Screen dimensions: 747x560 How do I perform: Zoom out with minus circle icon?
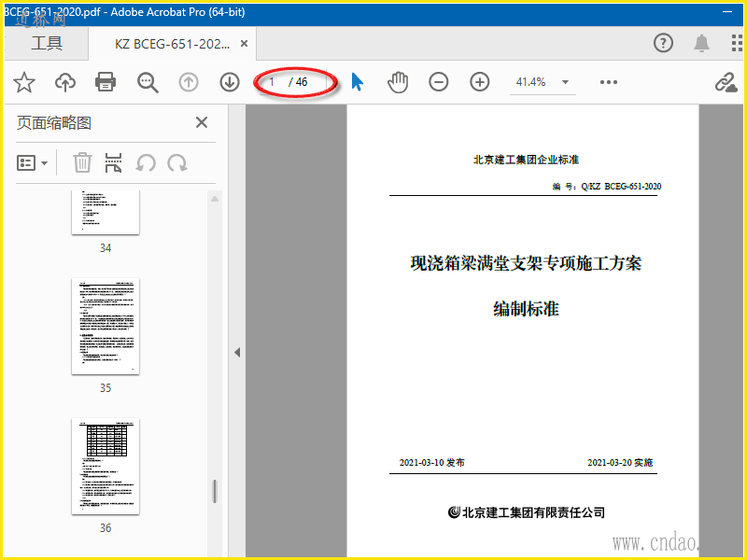(x=438, y=82)
